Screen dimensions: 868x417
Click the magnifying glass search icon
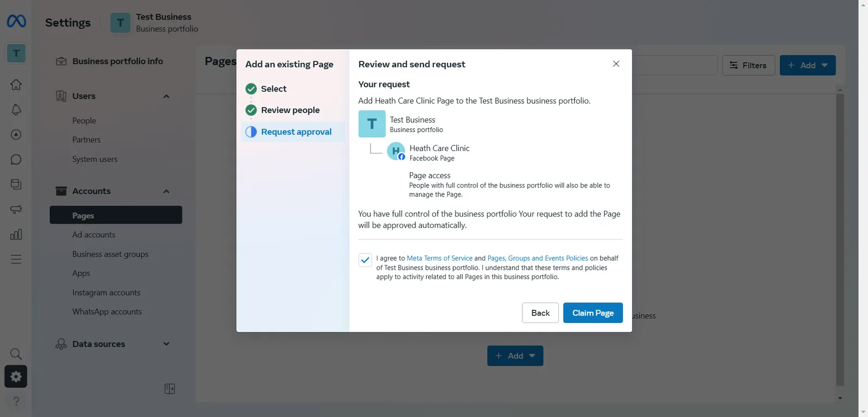click(x=16, y=355)
